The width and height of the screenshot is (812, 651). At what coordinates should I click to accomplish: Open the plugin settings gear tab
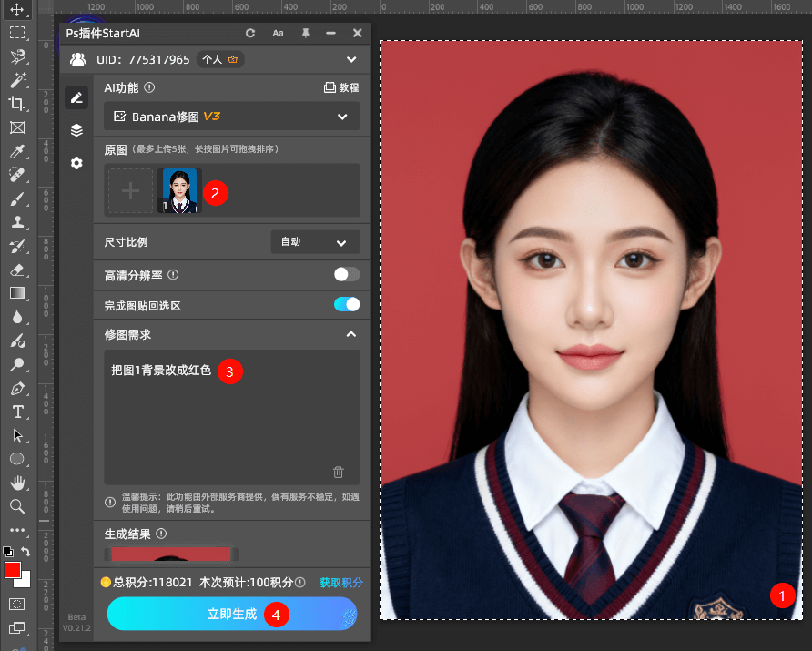point(76,163)
